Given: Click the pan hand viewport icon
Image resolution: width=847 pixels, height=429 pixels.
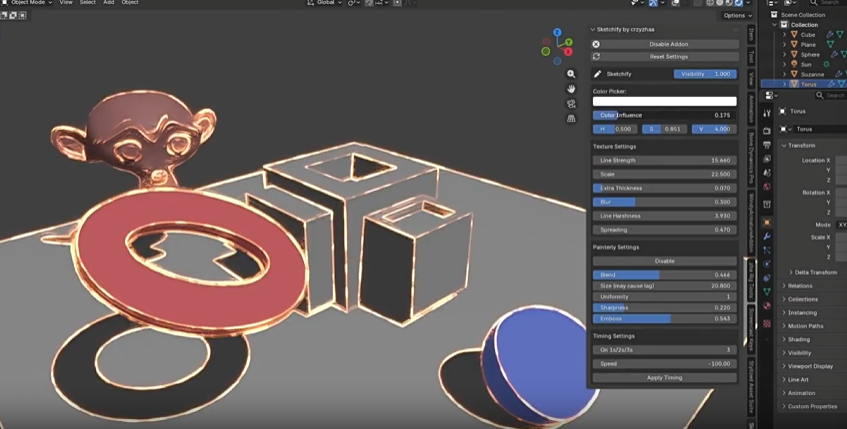Looking at the screenshot, I should pyautogui.click(x=571, y=89).
